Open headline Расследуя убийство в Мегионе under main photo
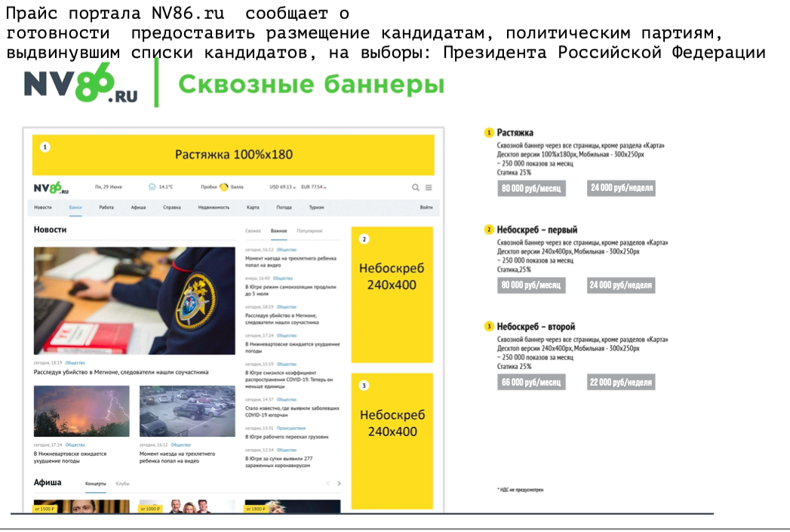790x532 pixels. [x=121, y=372]
